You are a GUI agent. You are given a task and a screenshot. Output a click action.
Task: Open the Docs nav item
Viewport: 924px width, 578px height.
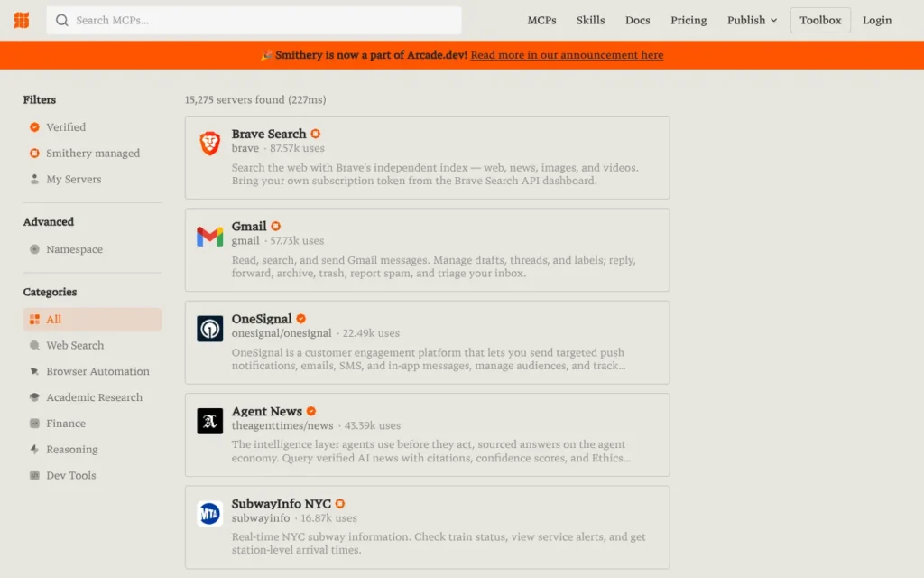click(638, 20)
